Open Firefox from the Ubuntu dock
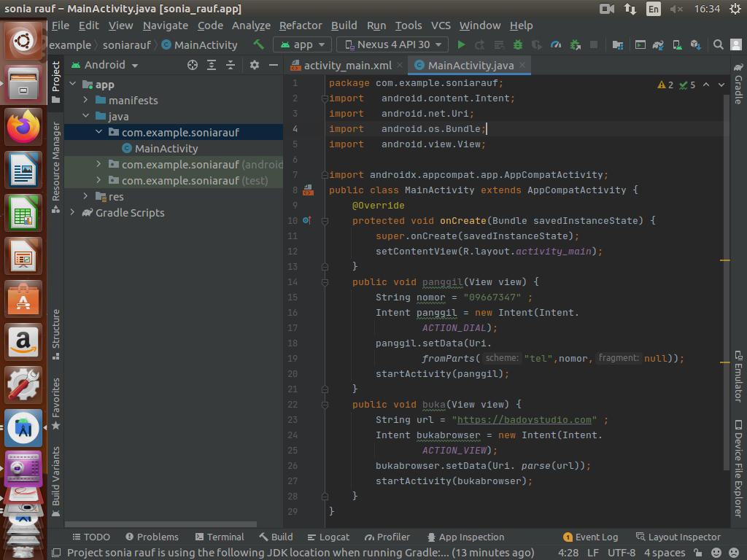Viewport: 747px width, 560px height. click(23, 128)
